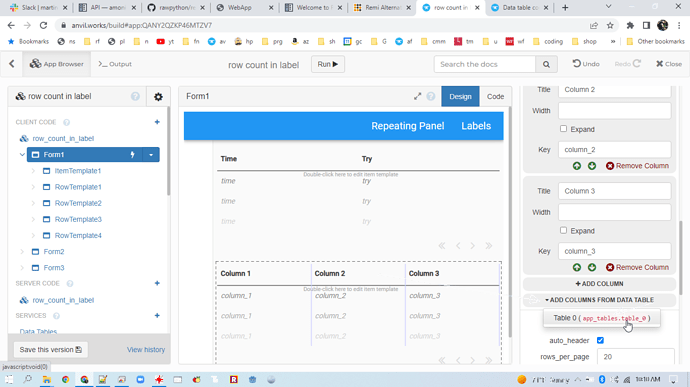Image resolution: width=690 pixels, height=387 pixels.
Task: Select the RowTemplate4 tree item
Action: (x=78, y=236)
